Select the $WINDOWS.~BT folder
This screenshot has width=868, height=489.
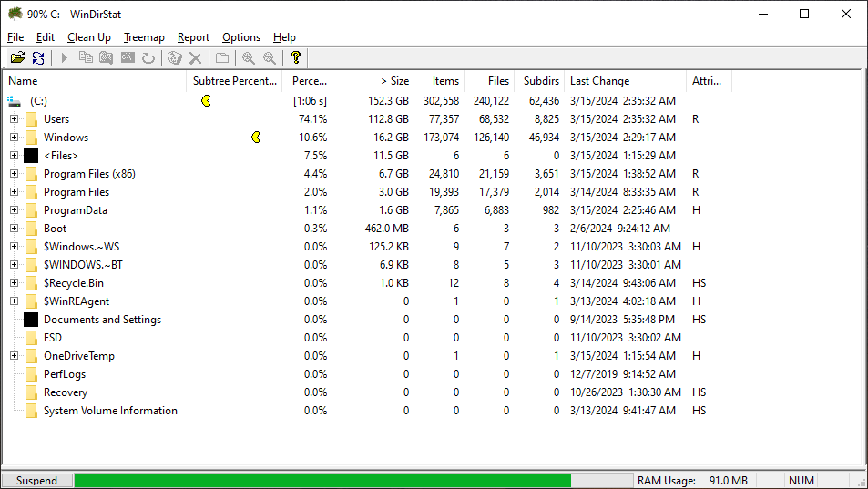tap(83, 265)
